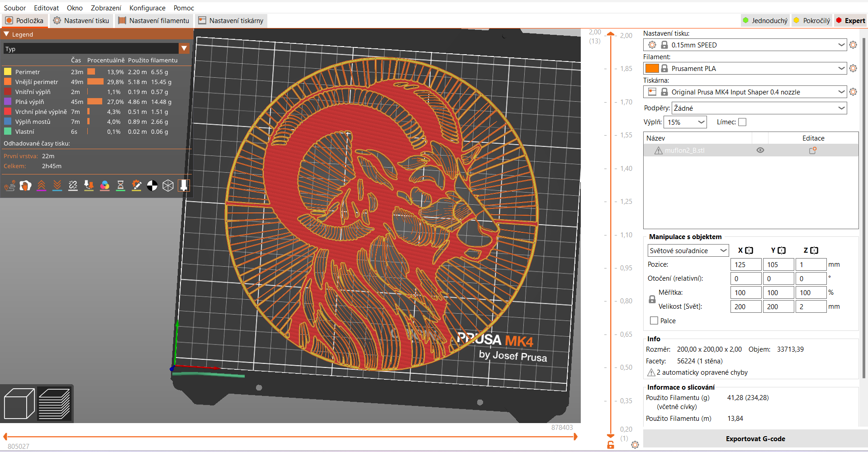
Task: Open print settings preset gear beside 0.15mm SPEED
Action: [x=853, y=45]
